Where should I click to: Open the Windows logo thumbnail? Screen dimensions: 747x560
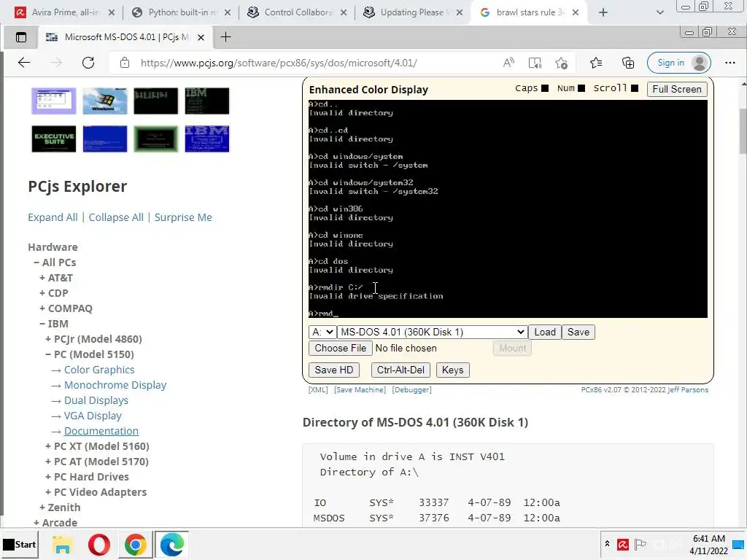(x=105, y=101)
